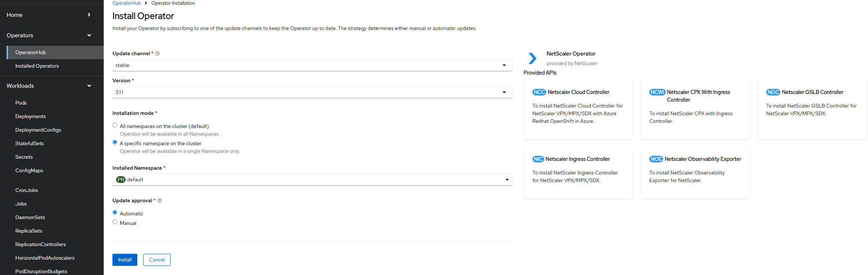The height and width of the screenshot is (275, 868).
Task: Click the Netscaler Observability Exporter card
Action: [x=695, y=173]
